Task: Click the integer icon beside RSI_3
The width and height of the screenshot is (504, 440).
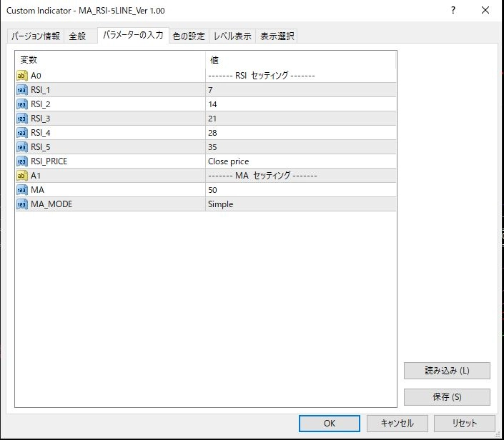Action: click(22, 119)
